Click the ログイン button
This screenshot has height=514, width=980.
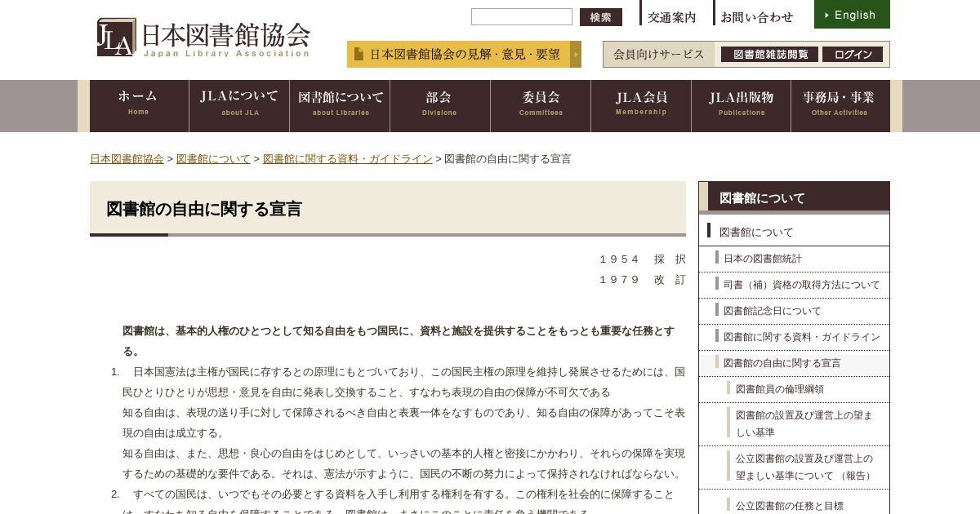click(x=853, y=55)
